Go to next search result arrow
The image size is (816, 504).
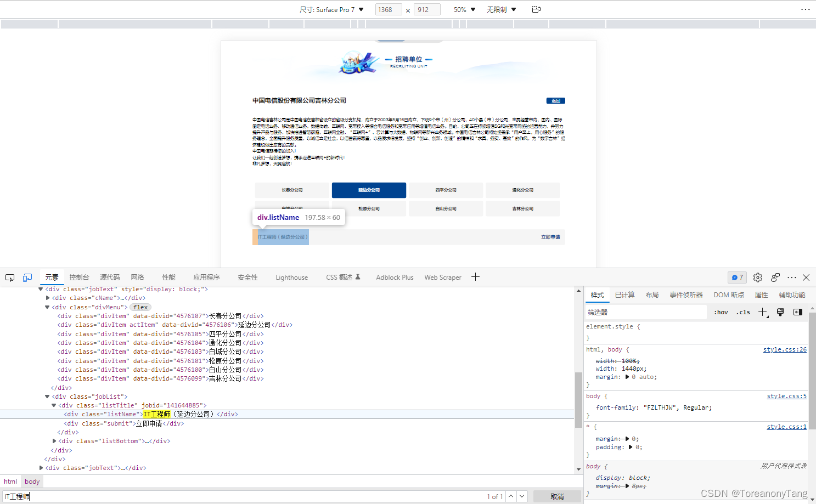(x=522, y=496)
